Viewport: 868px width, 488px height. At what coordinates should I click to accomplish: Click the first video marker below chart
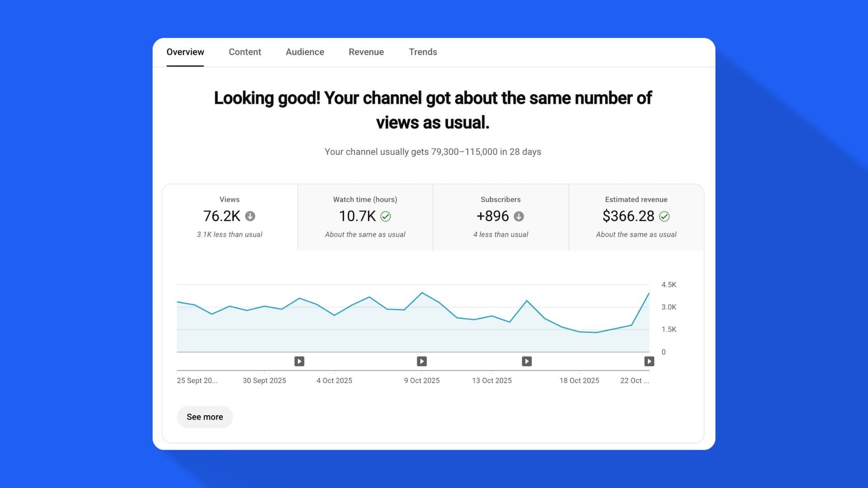[x=299, y=361]
